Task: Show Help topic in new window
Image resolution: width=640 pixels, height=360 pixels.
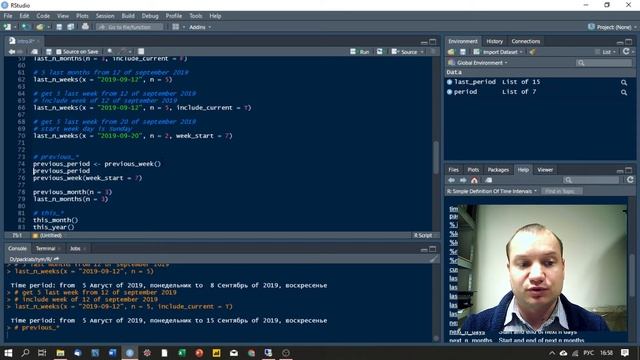Action: 489,180
